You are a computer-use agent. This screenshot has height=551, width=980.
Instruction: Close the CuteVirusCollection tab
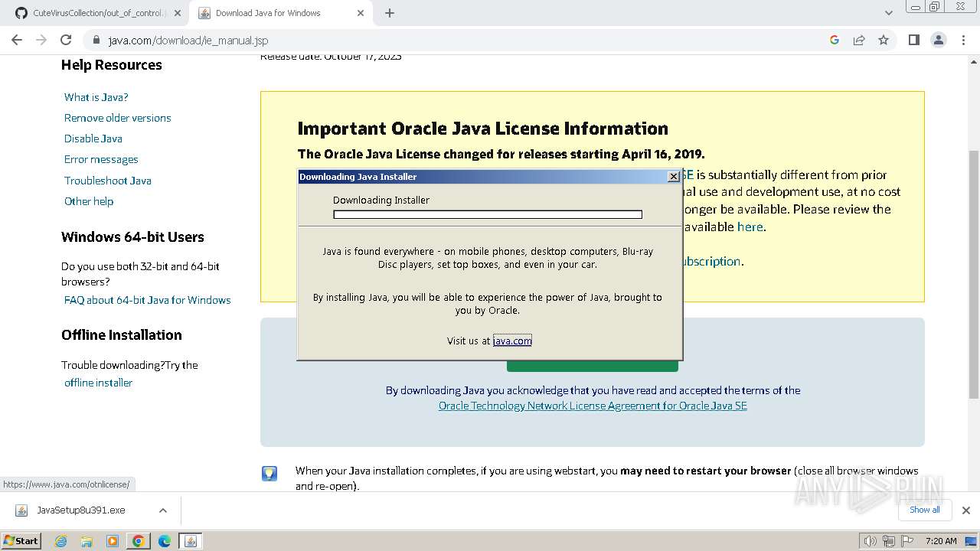click(x=177, y=13)
